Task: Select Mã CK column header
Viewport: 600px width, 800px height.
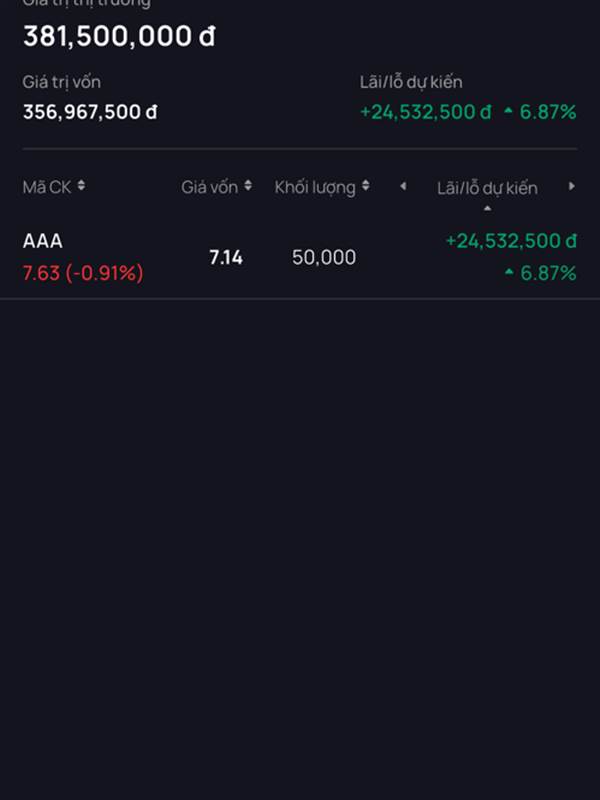Action: (x=47, y=187)
